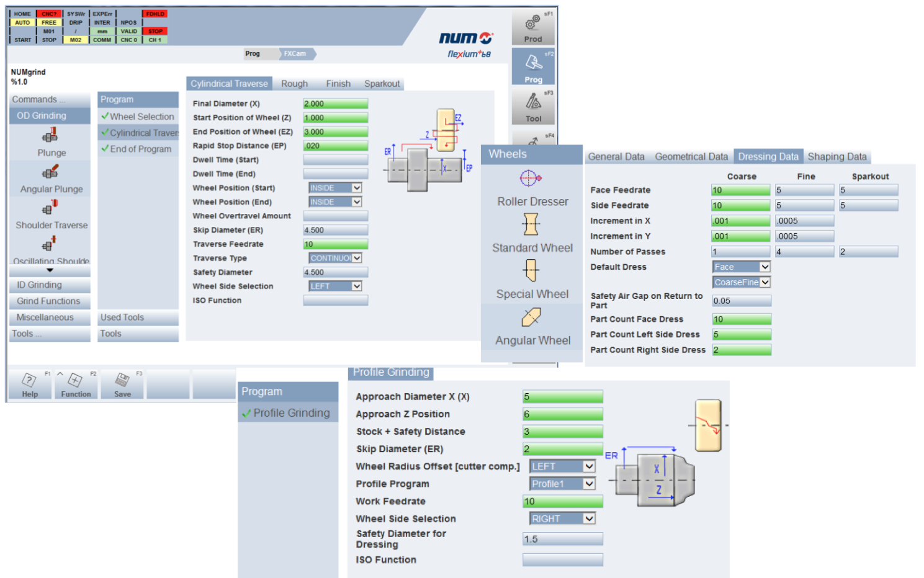This screenshot has height=578, width=924.
Task: Select the Oscillating Shoulder icon
Action: tap(50, 244)
